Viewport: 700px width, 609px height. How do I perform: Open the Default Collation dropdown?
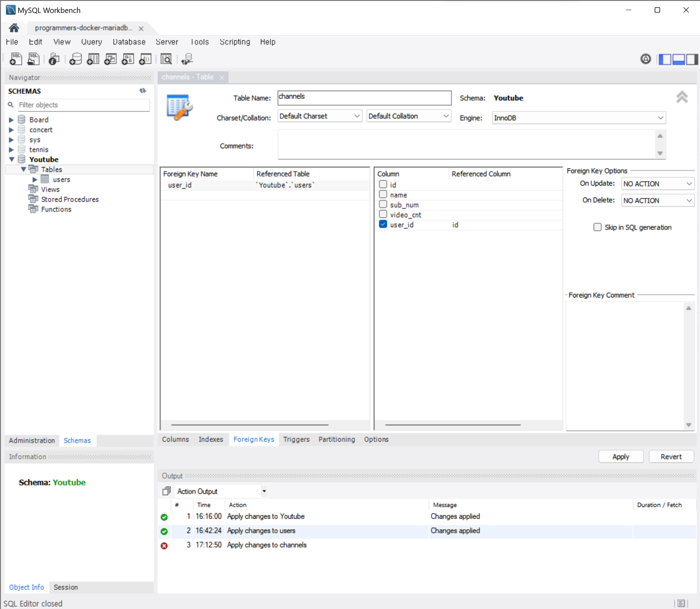tap(409, 116)
